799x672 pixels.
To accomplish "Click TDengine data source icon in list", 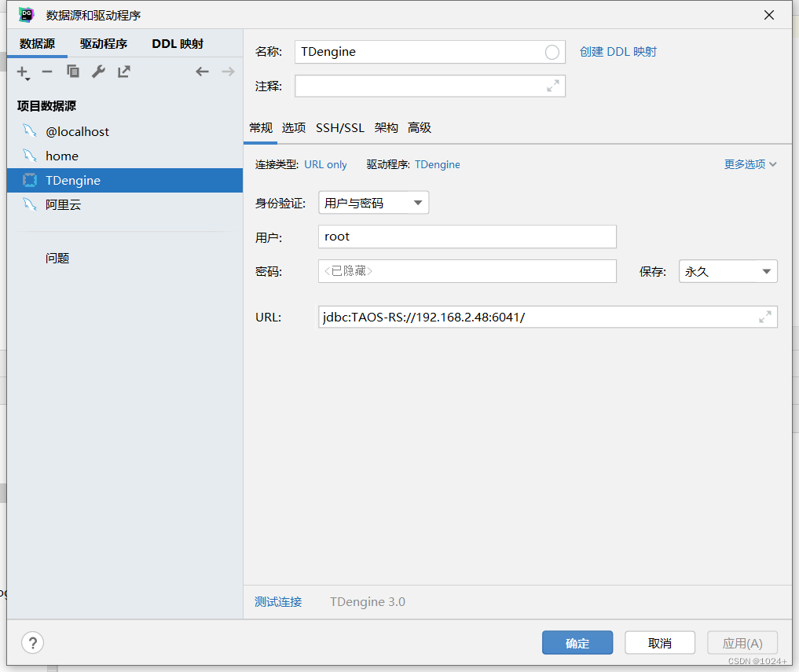I will [30, 180].
